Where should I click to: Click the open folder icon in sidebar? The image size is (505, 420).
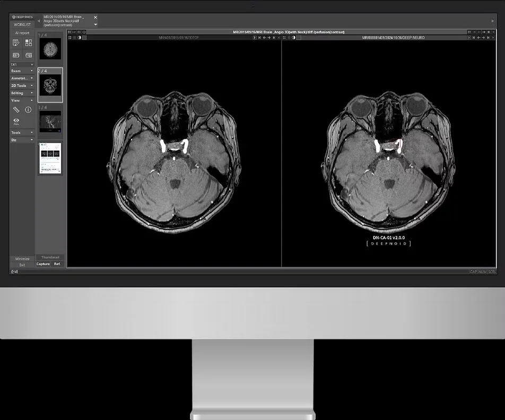point(16,55)
